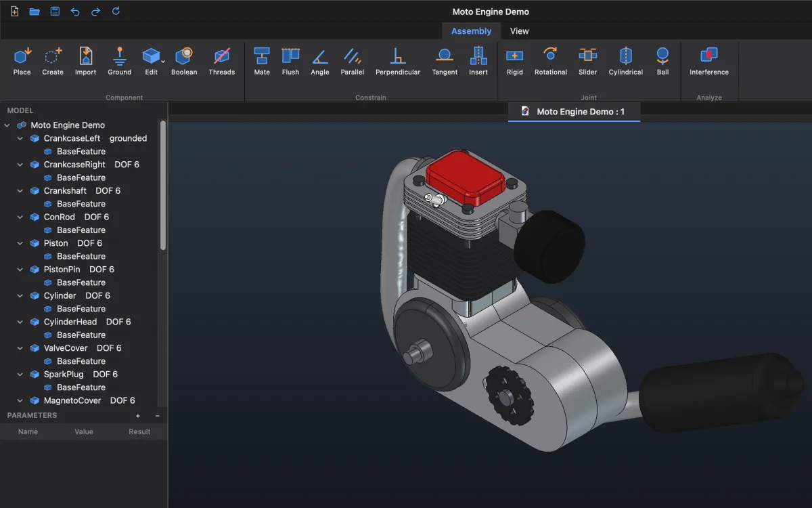Apply the Mate constraint
812x508 pixels.
262,62
